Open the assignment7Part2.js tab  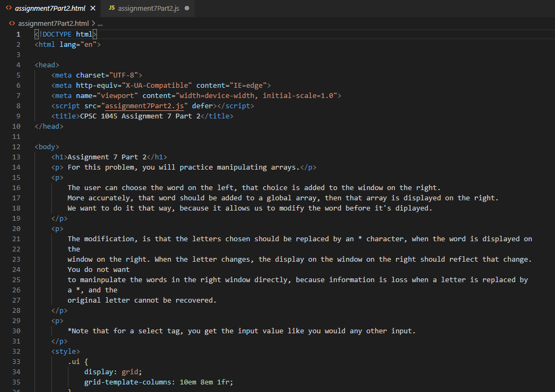click(148, 8)
